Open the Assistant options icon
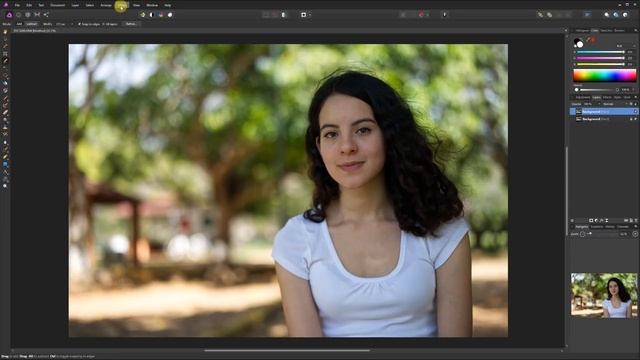 click(x=444, y=15)
